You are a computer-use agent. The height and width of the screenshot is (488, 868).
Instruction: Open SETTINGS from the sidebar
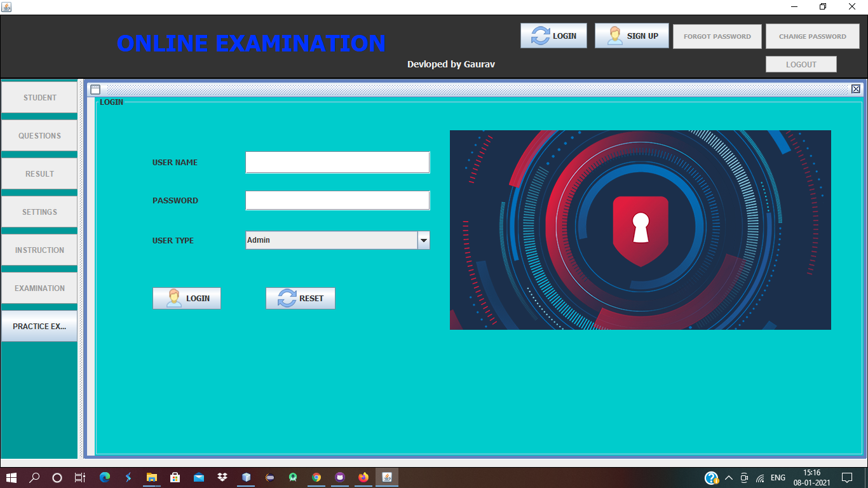point(39,212)
